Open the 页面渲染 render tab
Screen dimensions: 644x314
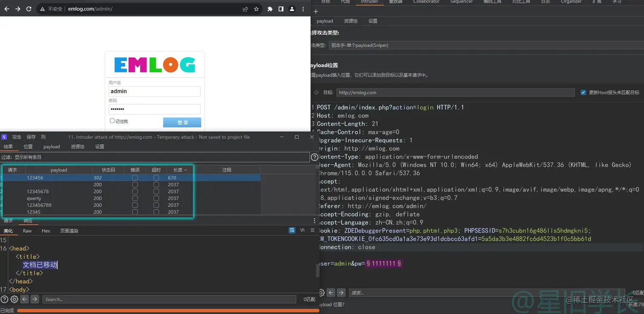point(69,231)
